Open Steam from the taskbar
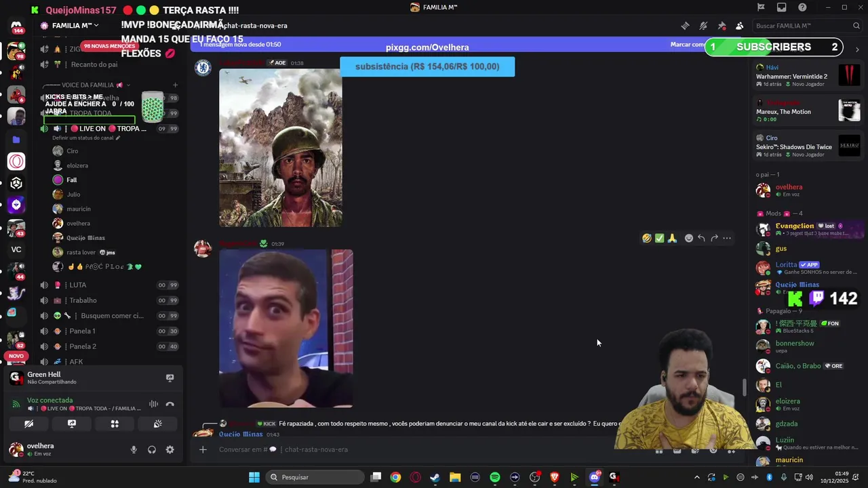868x488 pixels. (435, 477)
